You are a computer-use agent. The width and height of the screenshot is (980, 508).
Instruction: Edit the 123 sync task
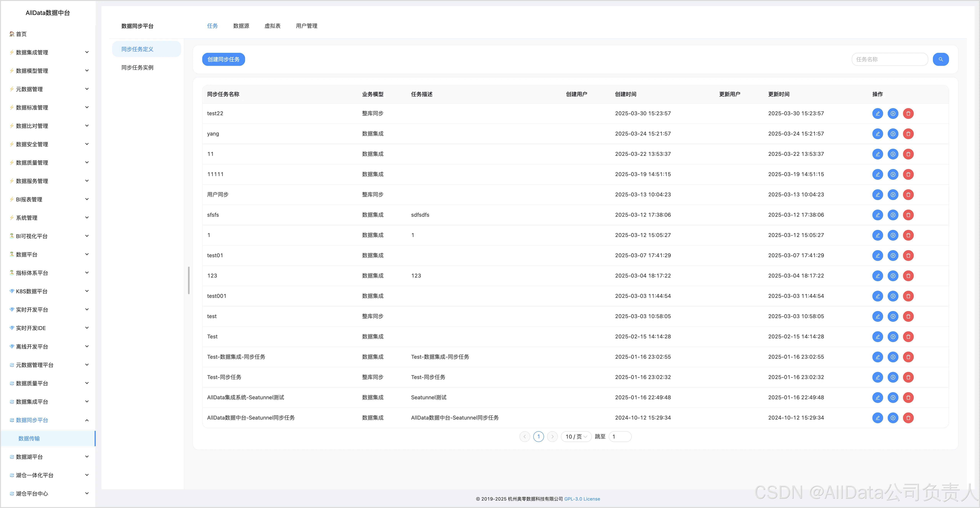point(877,276)
